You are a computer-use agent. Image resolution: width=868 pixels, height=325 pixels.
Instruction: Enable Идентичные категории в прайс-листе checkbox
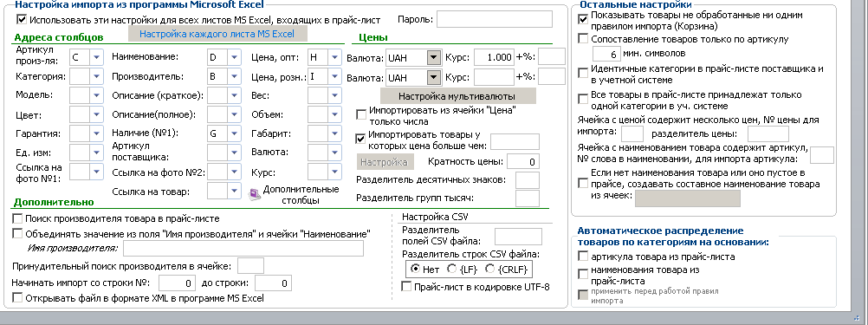click(583, 73)
